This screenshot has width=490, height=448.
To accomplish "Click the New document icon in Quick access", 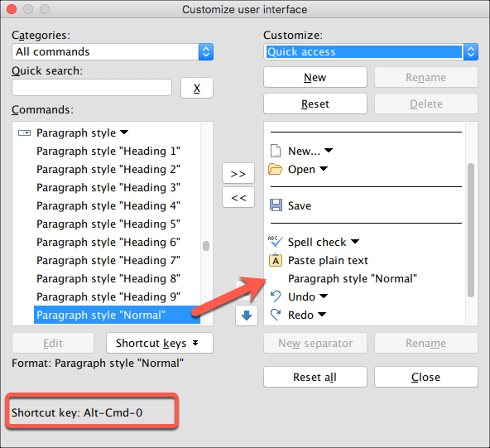I will tap(276, 151).
